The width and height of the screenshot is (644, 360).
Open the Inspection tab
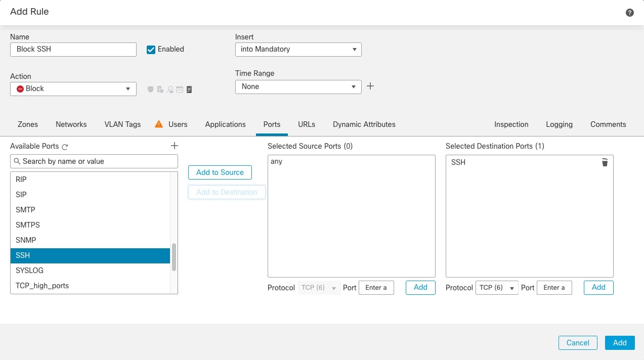click(511, 124)
